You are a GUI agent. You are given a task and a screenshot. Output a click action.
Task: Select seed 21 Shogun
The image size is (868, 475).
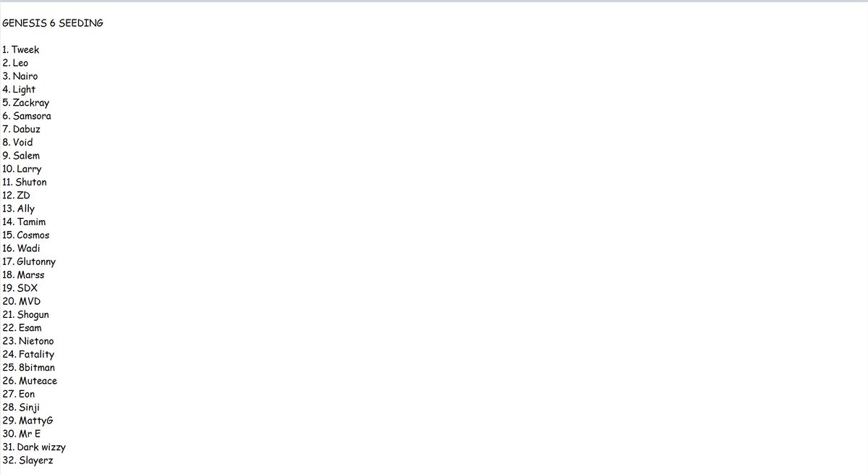tap(26, 315)
